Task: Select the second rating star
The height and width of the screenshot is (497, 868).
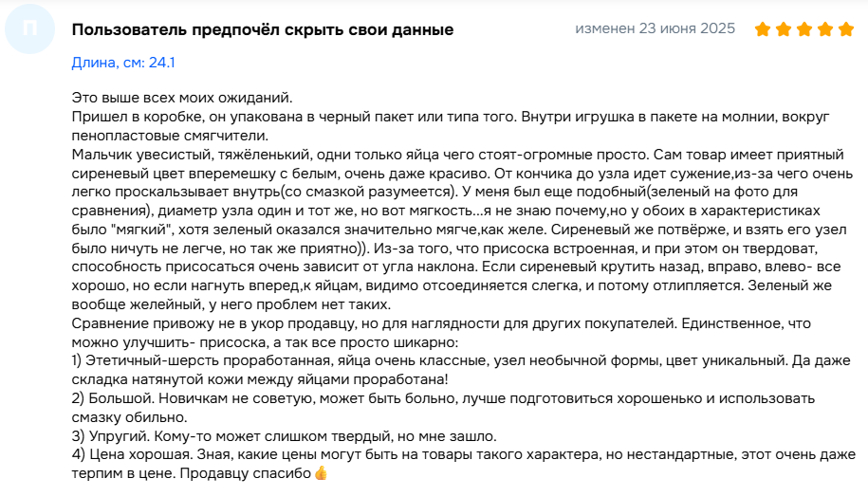Action: (x=784, y=28)
